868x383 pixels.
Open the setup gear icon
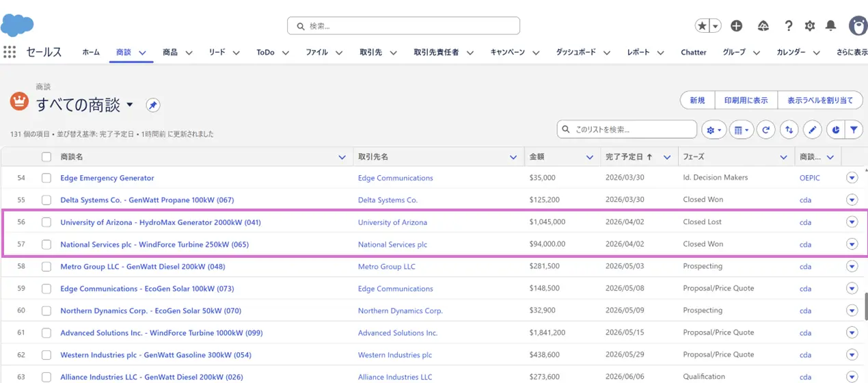tap(809, 26)
